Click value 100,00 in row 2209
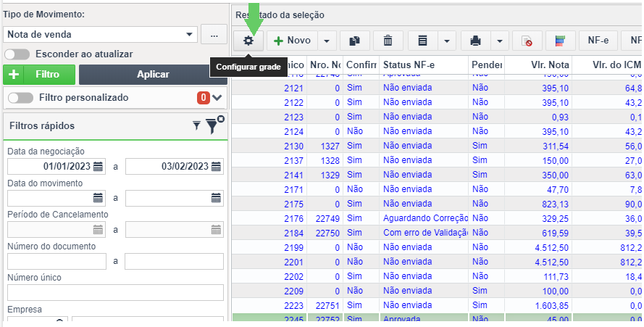Screen dimensions: 644x327 (556, 291)
